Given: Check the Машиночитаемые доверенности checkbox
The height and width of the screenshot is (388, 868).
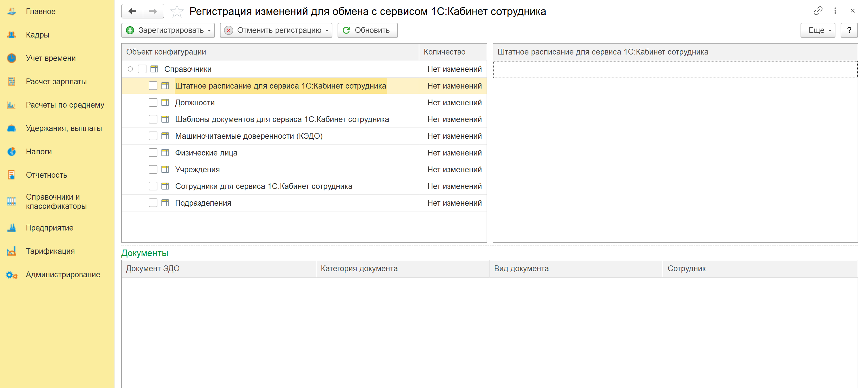Looking at the screenshot, I should point(153,136).
